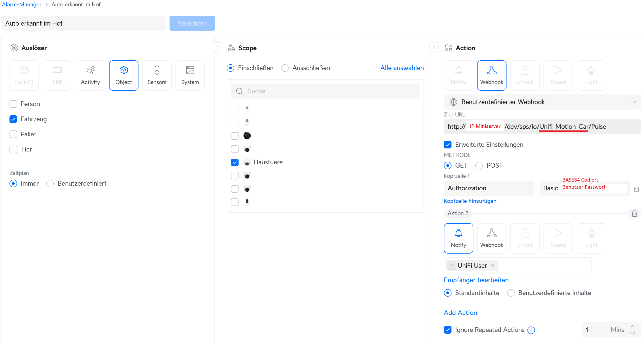Delete the Authorization header with trash icon
The width and height of the screenshot is (644, 344).
[x=636, y=188]
